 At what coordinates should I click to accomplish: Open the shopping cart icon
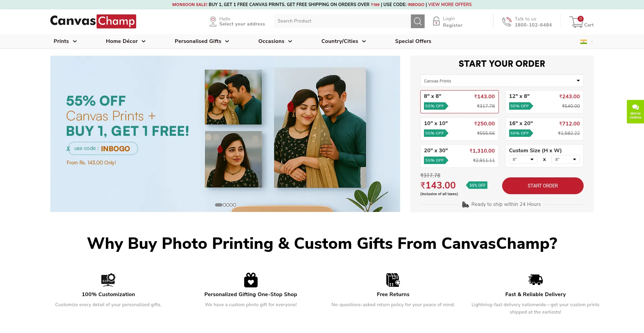coord(577,22)
